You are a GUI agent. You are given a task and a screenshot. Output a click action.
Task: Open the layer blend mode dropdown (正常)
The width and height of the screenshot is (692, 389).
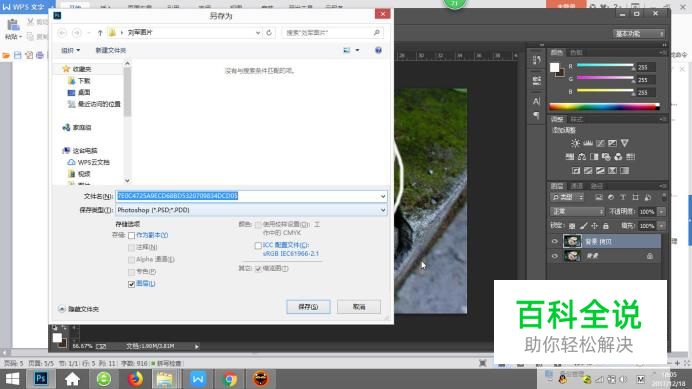point(577,211)
